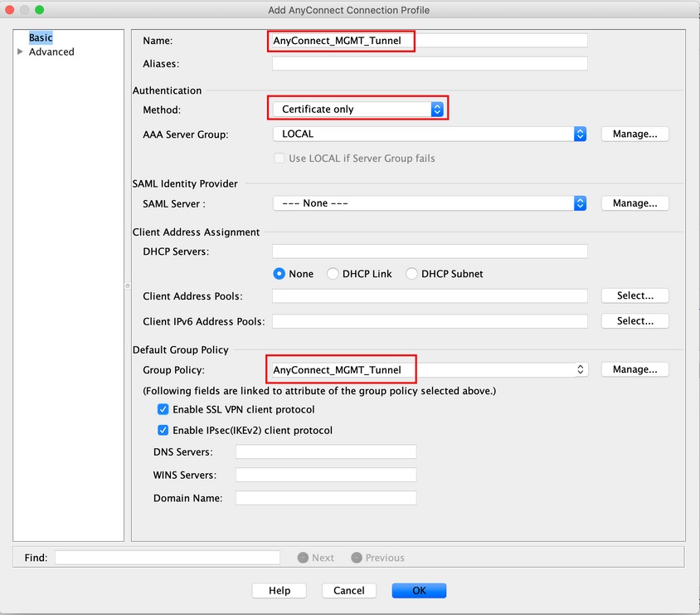700x615 pixels.
Task: Select Basic in the navigation tree
Action: (x=40, y=37)
